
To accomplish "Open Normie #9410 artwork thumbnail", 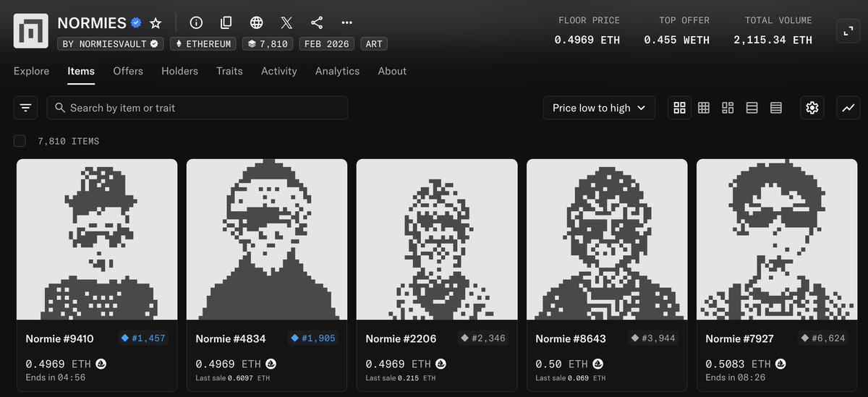I will (x=97, y=239).
